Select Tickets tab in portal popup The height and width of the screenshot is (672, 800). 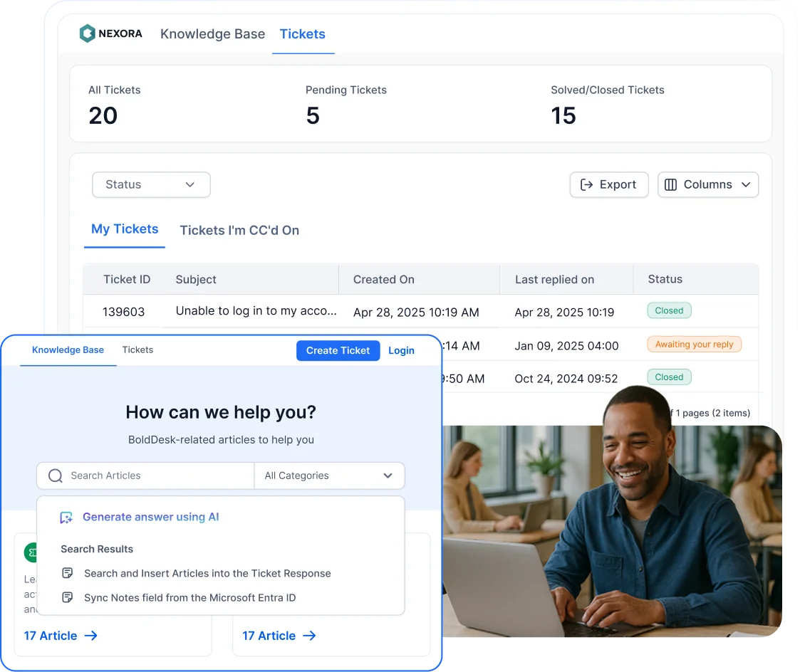(x=137, y=350)
